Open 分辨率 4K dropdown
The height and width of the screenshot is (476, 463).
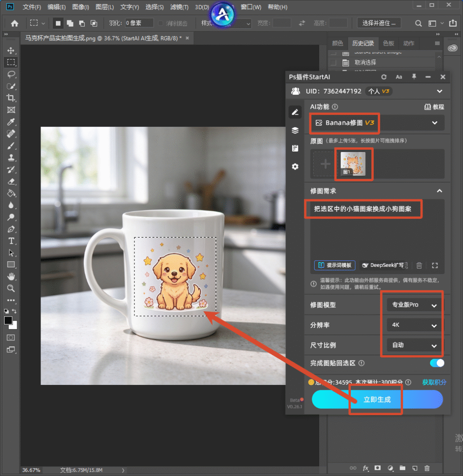[414, 325]
